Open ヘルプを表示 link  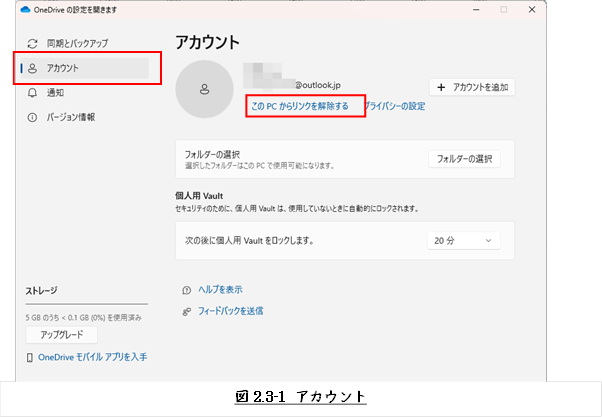(220, 290)
